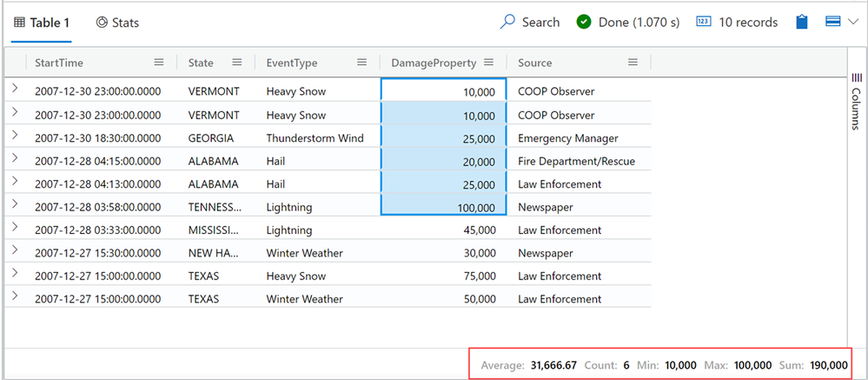This screenshot has width=868, height=380.
Task: Open the StartTime column menu icon
Action: pyautogui.click(x=159, y=63)
